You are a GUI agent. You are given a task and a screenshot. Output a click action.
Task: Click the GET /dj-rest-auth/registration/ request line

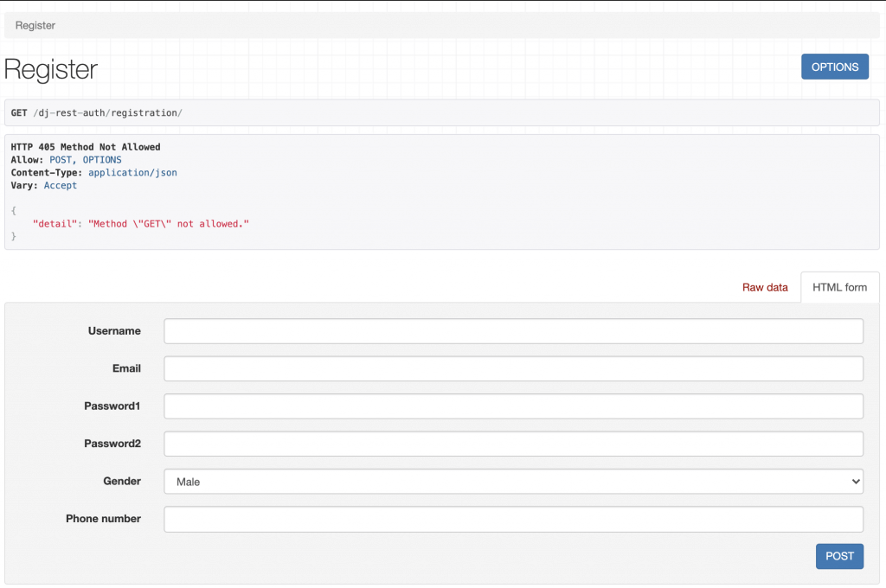tap(96, 113)
